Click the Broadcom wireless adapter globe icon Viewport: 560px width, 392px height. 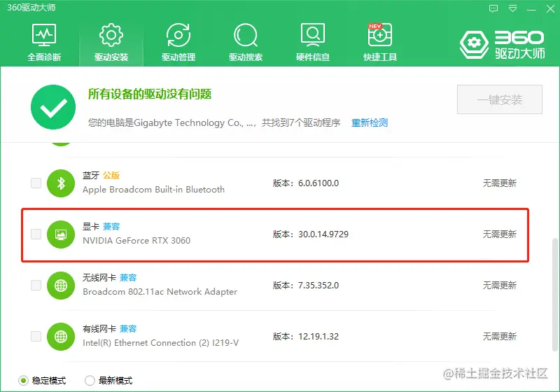pyautogui.click(x=61, y=286)
